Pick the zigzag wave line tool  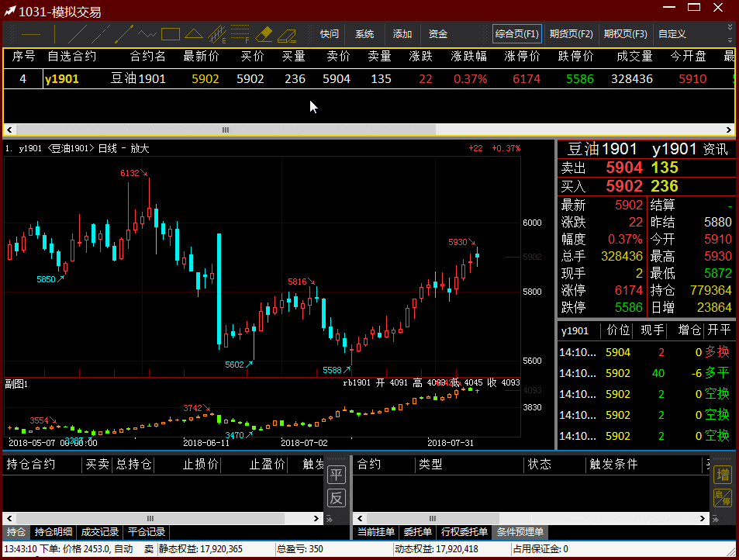pos(147,35)
